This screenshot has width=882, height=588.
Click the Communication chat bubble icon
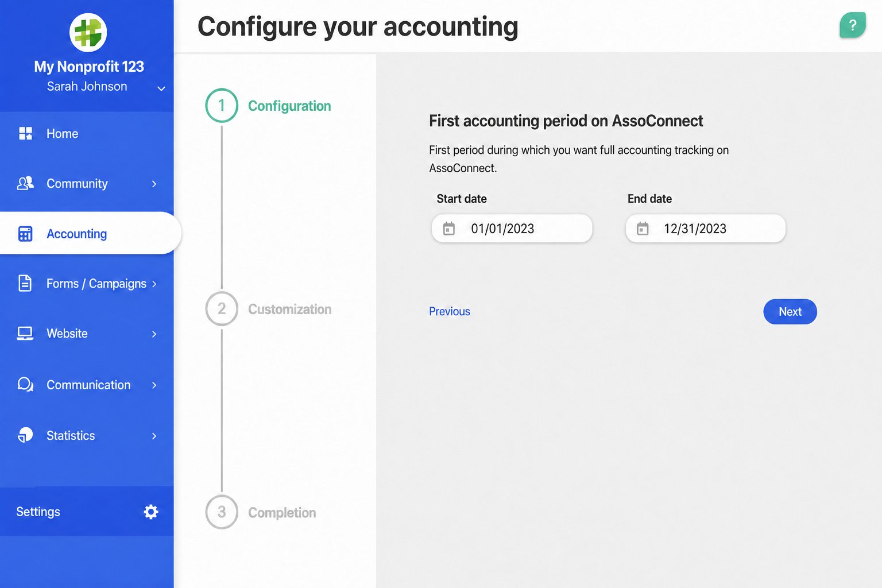click(x=25, y=384)
